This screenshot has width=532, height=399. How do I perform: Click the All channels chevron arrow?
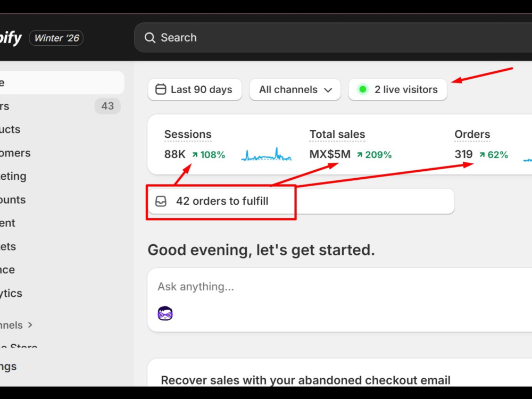tap(328, 90)
